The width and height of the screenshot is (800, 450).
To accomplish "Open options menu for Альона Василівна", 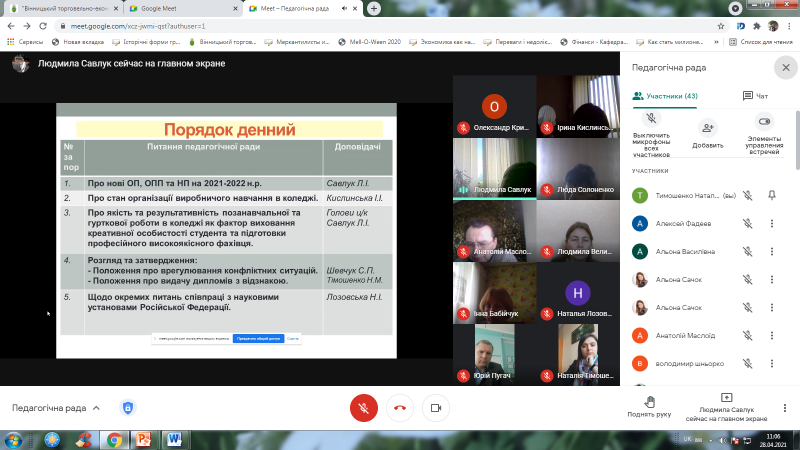I will coord(772,252).
